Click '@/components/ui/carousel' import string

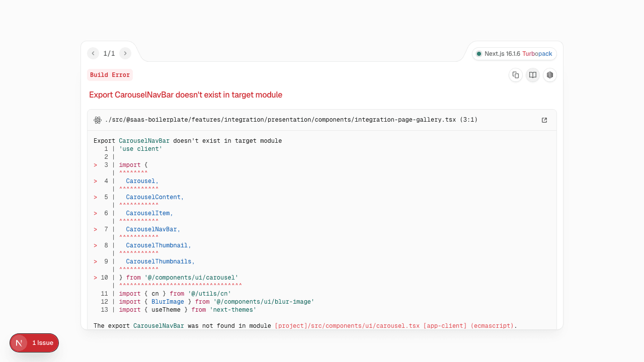(191, 278)
